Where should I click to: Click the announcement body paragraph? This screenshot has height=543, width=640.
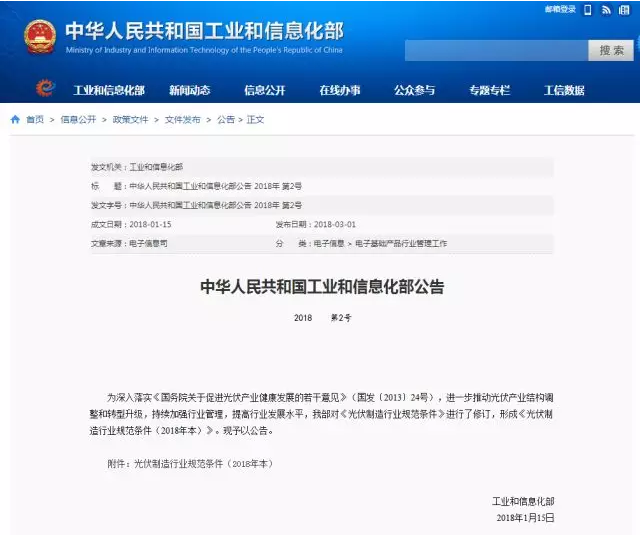tap(322, 414)
